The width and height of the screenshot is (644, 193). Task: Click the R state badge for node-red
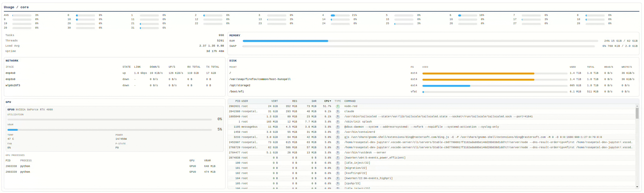pos(338,106)
